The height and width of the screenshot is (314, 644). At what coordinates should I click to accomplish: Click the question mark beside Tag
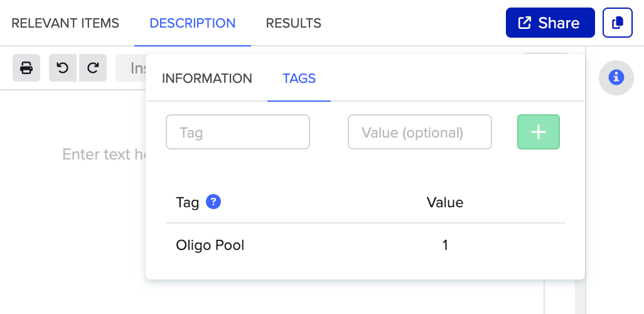point(213,202)
